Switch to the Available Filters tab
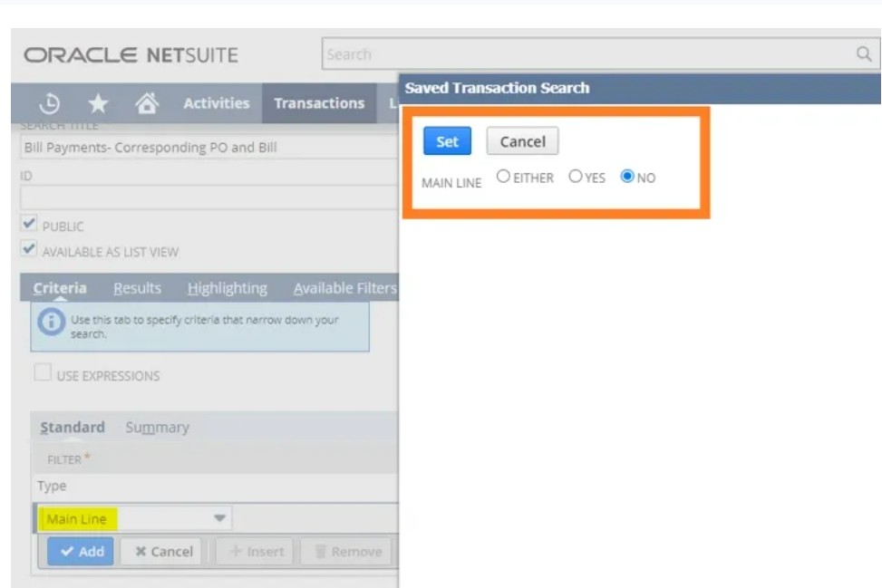The width and height of the screenshot is (882, 588). [x=345, y=288]
